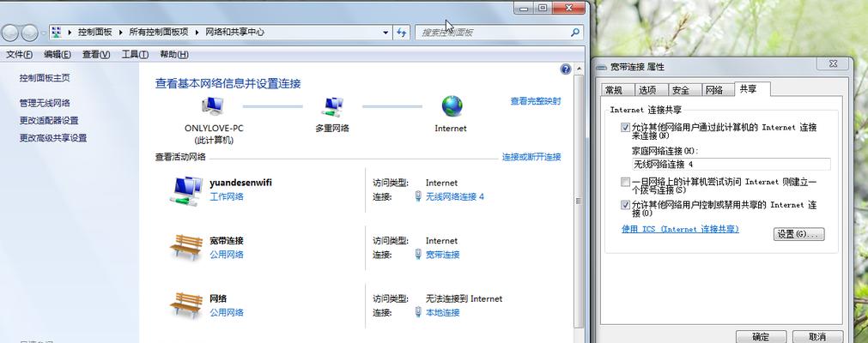Click the Back navigation arrow button
Viewport: 868px width, 343px height.
(9, 33)
